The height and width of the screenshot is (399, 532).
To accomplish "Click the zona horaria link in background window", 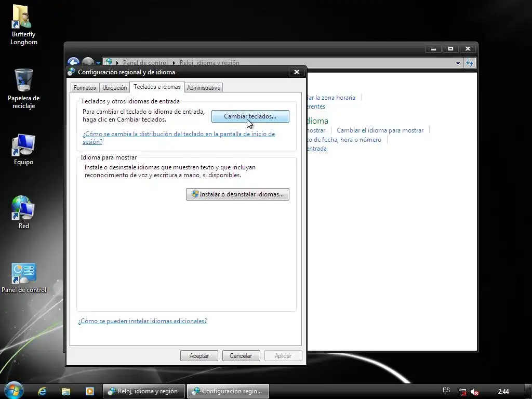I will [331, 97].
